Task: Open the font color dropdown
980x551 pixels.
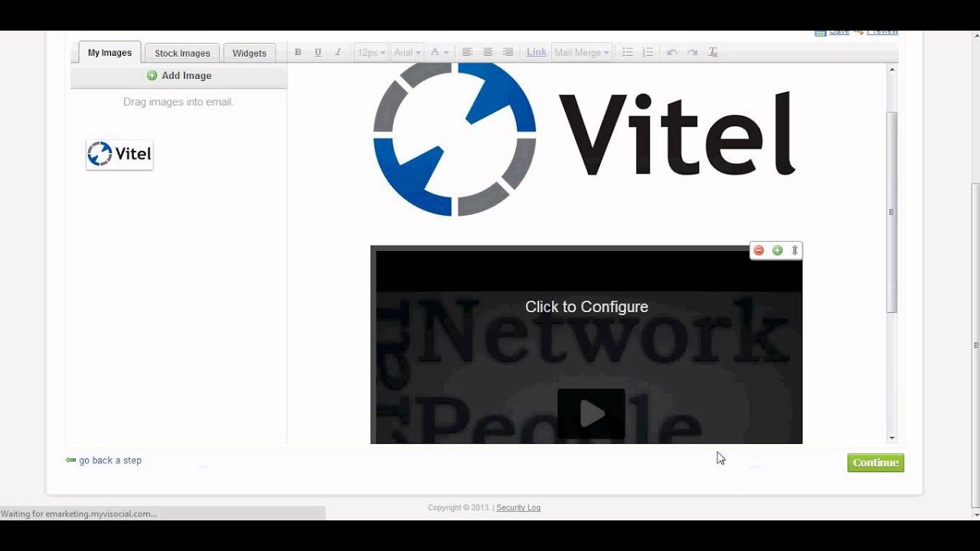Action: pyautogui.click(x=439, y=52)
